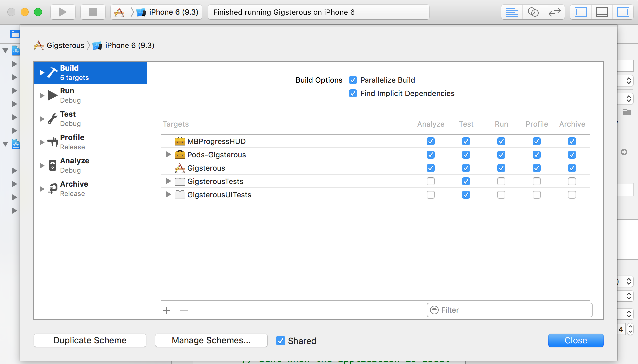
Task: Select the Profile Release action
Action: coord(90,142)
